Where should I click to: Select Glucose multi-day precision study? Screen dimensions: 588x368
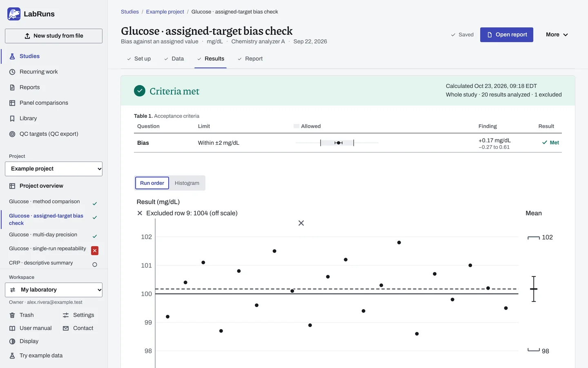click(x=43, y=235)
